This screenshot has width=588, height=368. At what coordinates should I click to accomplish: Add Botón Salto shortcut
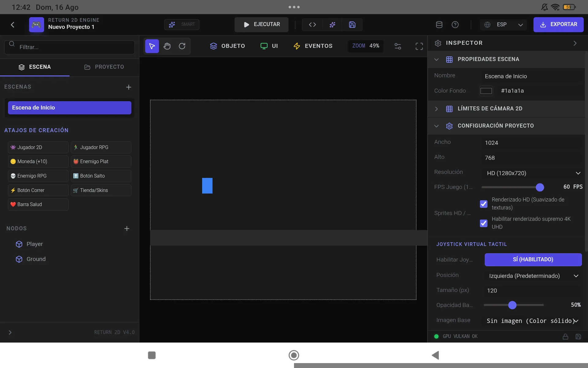(x=101, y=176)
